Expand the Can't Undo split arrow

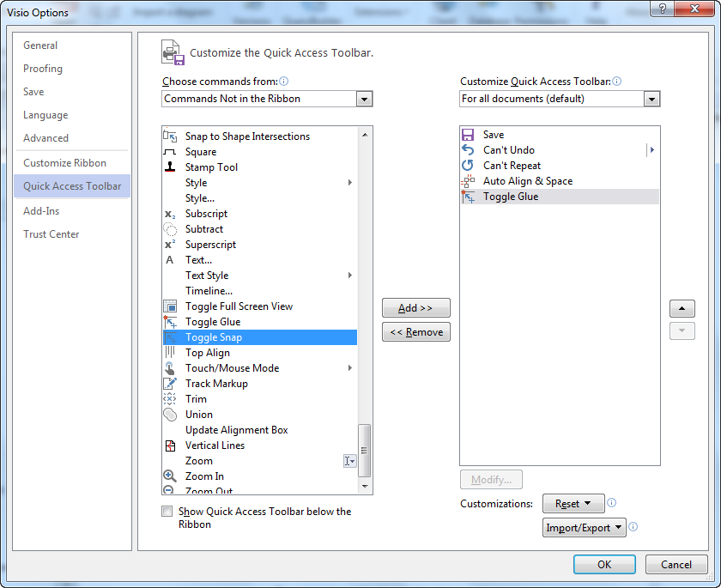click(x=652, y=150)
